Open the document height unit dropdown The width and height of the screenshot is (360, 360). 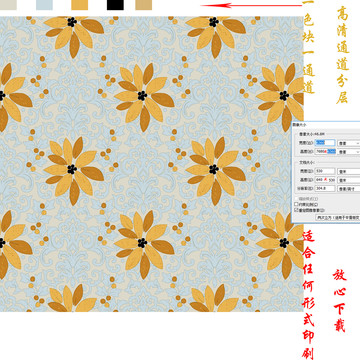tap(349, 180)
